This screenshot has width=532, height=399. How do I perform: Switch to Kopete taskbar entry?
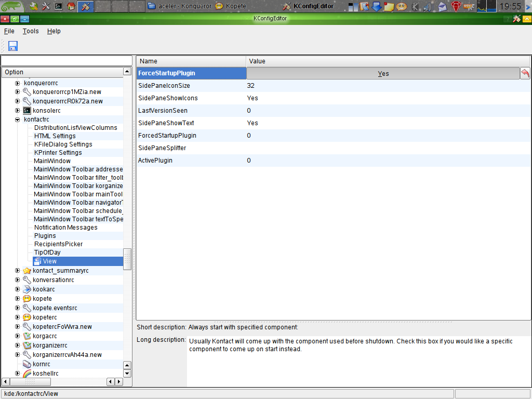pyautogui.click(x=231, y=6)
